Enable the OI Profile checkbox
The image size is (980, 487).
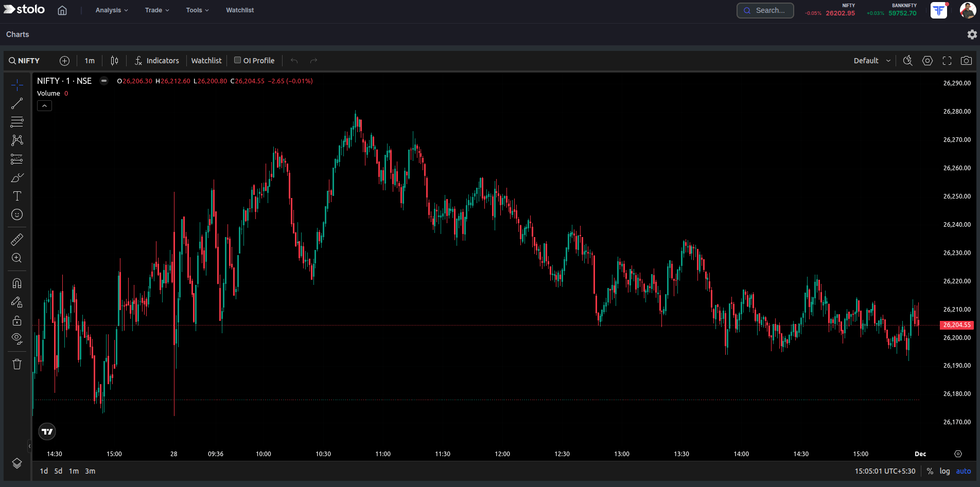(238, 60)
